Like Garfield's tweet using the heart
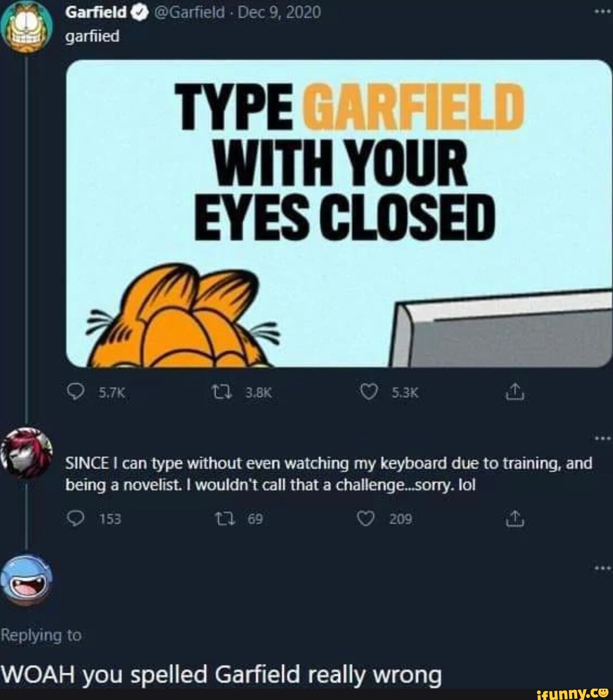This screenshot has width=613, height=700. pos(369,390)
